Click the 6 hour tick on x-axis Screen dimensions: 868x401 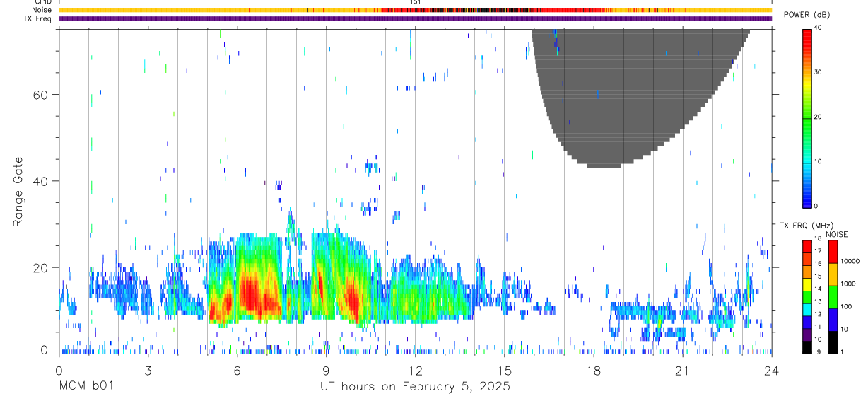[x=237, y=369]
